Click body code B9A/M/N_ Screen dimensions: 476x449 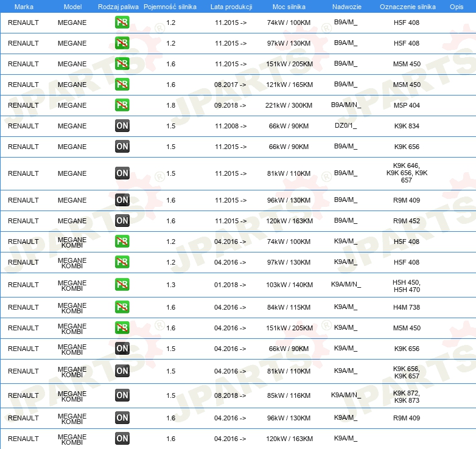pyautogui.click(x=346, y=105)
